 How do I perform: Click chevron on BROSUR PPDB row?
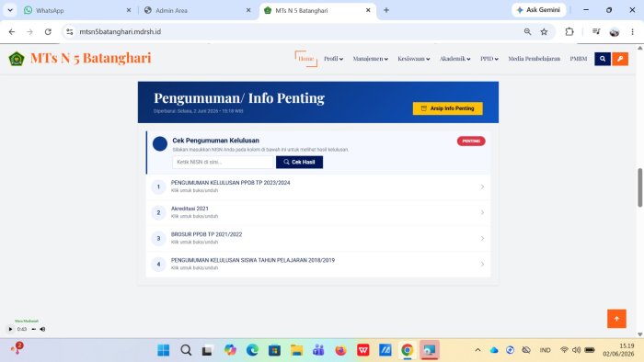click(x=482, y=238)
